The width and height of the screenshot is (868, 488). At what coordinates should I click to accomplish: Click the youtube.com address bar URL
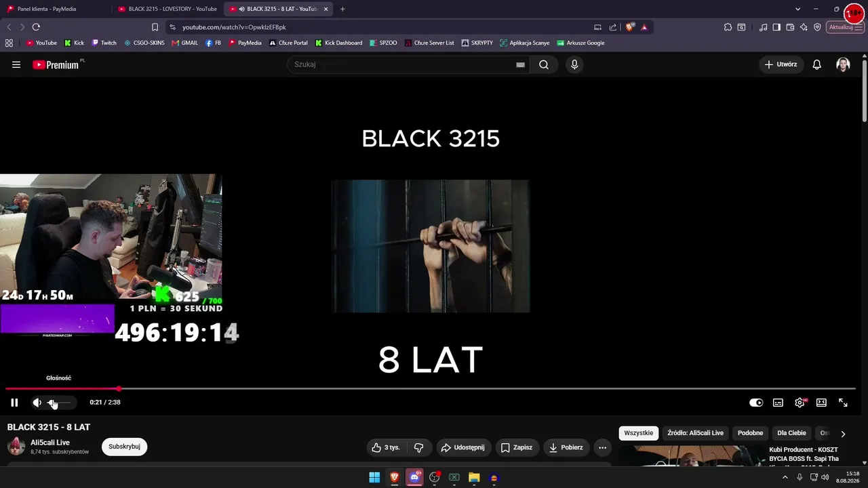point(234,27)
